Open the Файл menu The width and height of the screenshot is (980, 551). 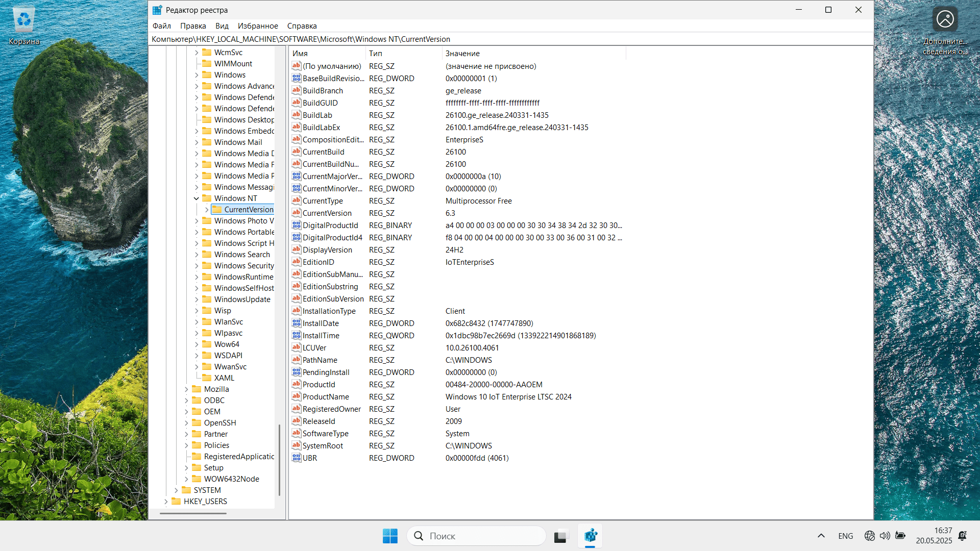(x=162, y=26)
